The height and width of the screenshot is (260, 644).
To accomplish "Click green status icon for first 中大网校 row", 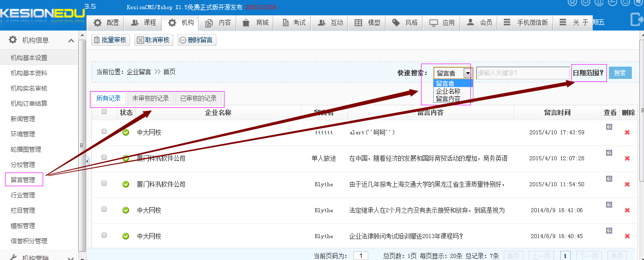I will pos(125,132).
